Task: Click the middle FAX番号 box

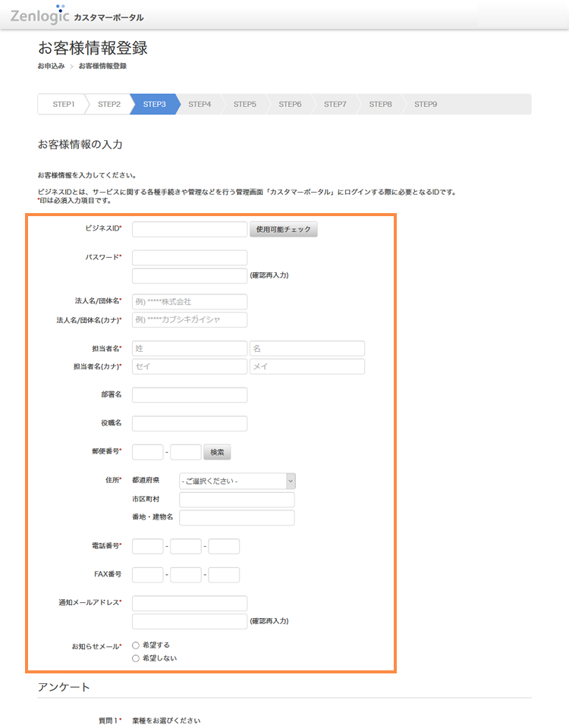Action: (x=186, y=575)
